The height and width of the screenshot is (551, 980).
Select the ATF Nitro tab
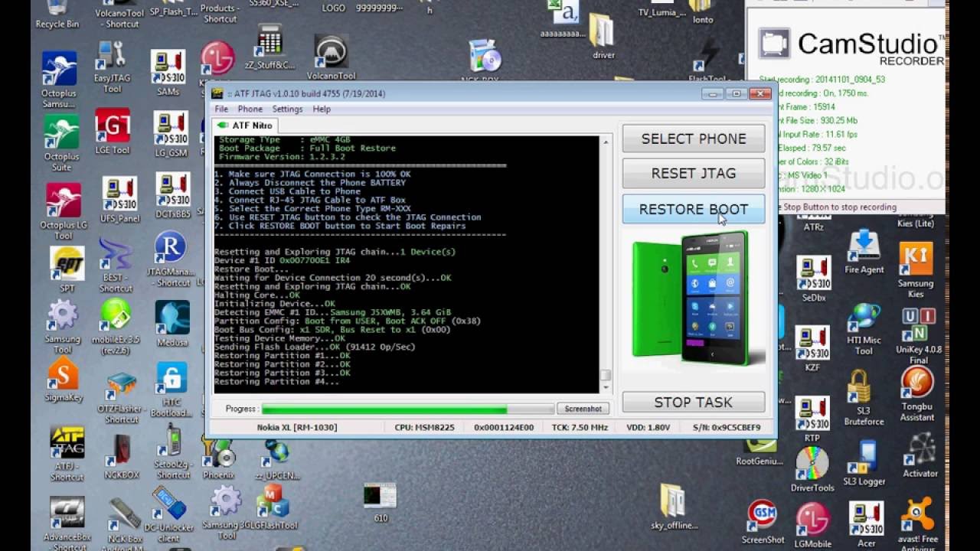244,126
